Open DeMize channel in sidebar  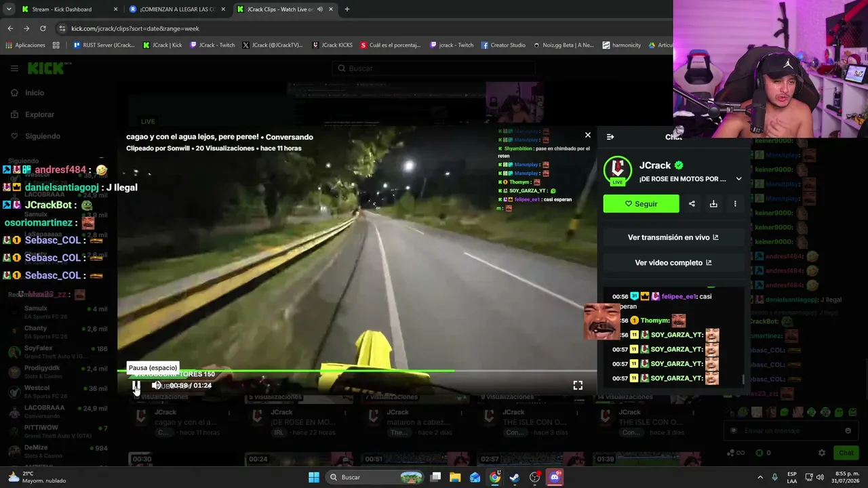pyautogui.click(x=58, y=451)
